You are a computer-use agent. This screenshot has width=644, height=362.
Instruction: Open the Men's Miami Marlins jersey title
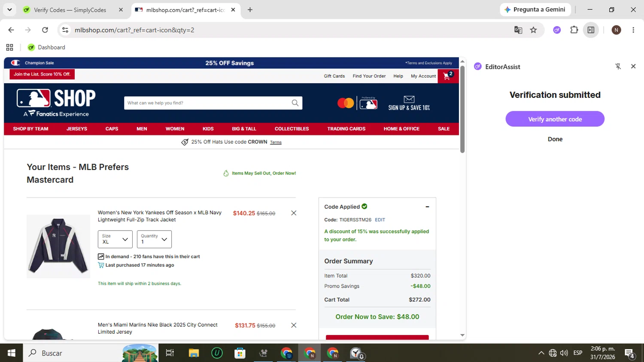[158, 328]
